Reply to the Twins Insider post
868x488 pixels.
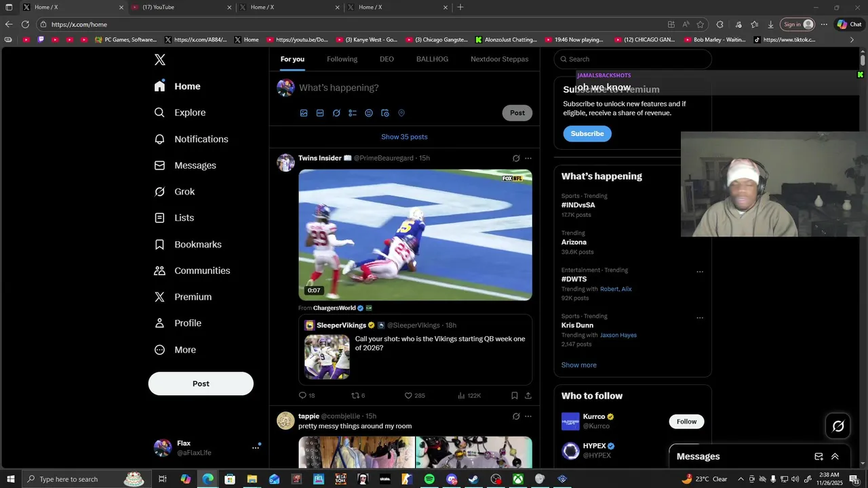click(x=307, y=395)
